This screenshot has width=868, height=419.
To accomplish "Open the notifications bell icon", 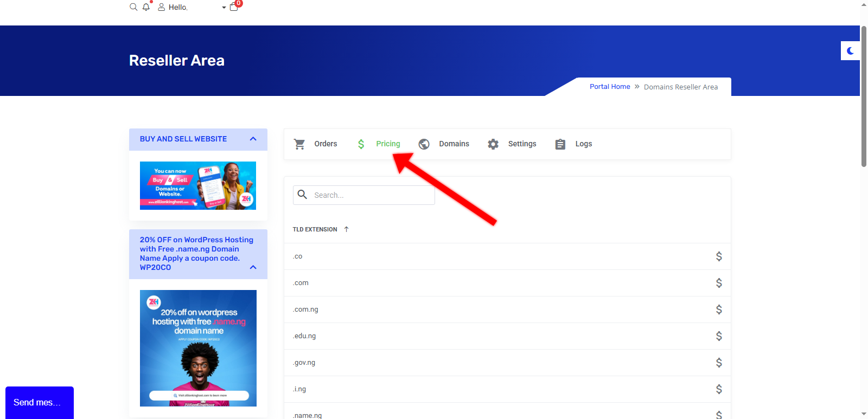I will 146,7.
